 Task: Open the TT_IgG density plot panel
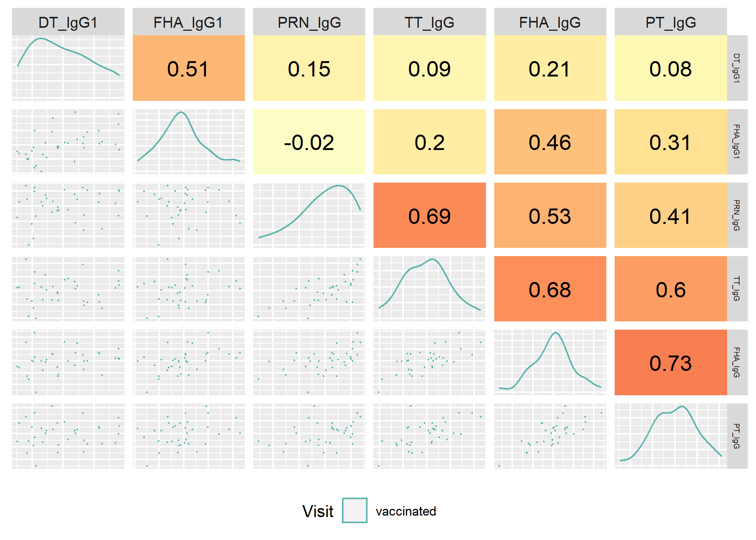[x=429, y=289]
